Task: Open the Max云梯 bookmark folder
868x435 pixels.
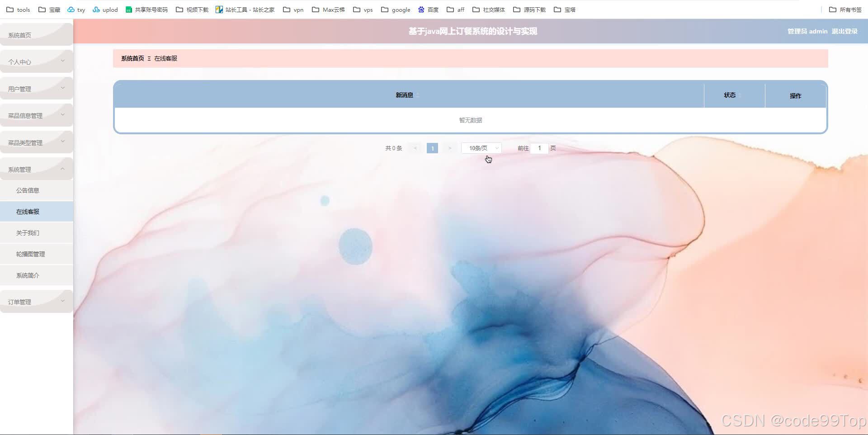Action: (x=329, y=9)
